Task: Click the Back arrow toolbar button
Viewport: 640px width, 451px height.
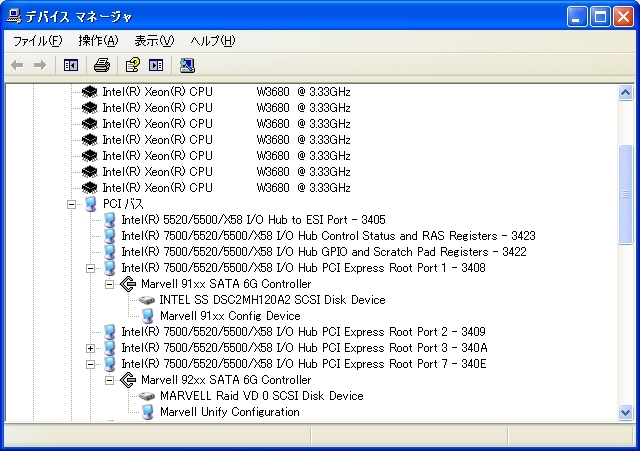Action: coord(17,65)
